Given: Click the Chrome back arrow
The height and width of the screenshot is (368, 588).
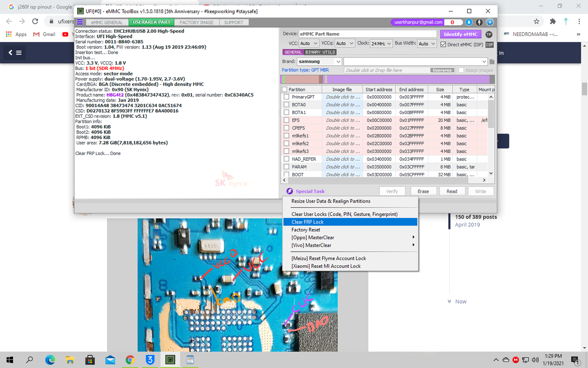Looking at the screenshot, I should coord(10,21).
